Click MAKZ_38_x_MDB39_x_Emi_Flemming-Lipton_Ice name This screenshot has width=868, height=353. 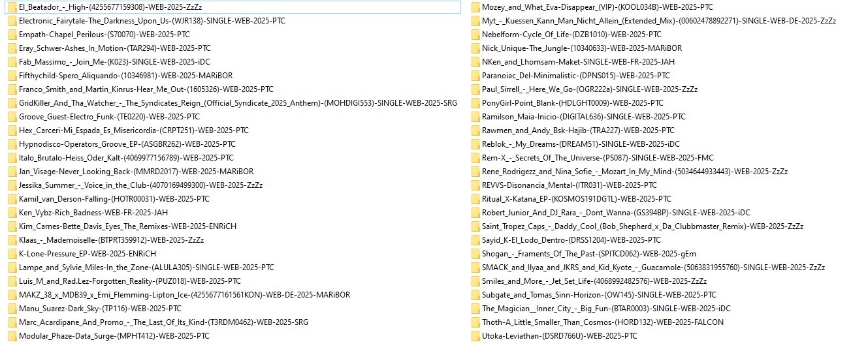click(184, 295)
